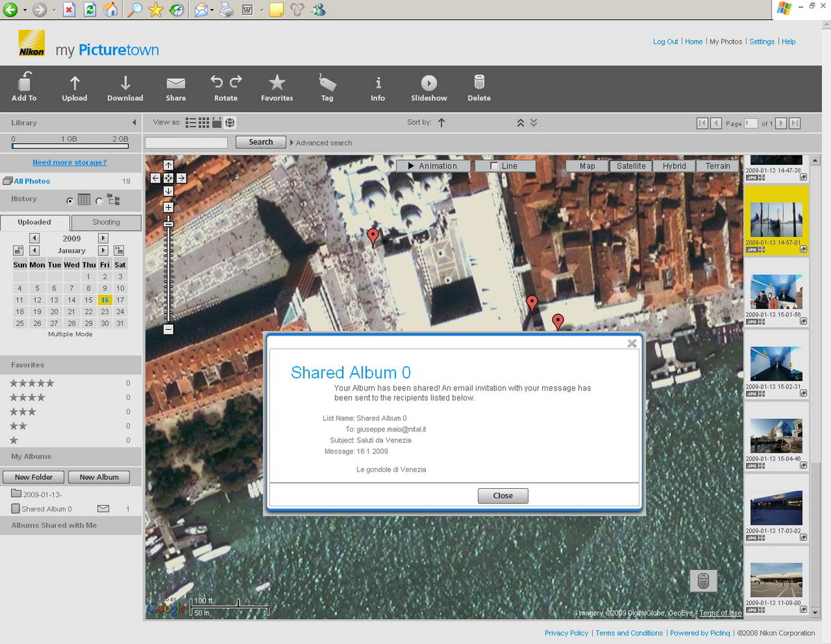Open the Upload tool in toolbar
Viewport: 831px width, 644px height.
(x=75, y=89)
